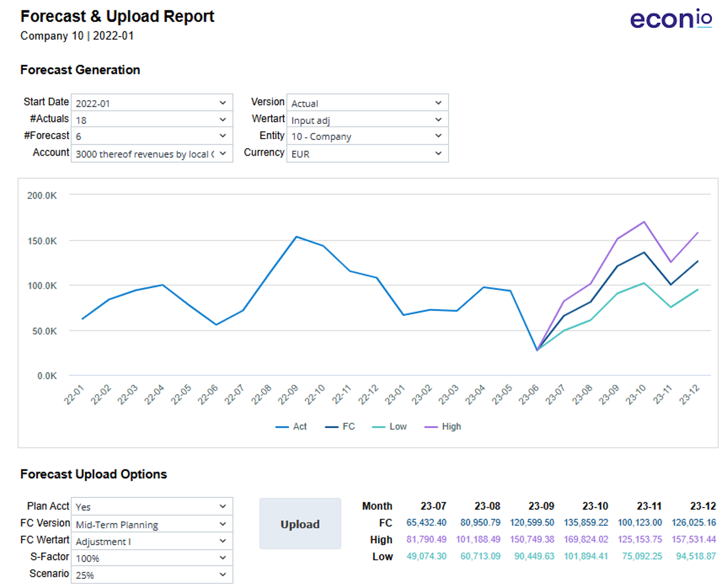727x588 pixels.
Task: Expand the #Actuals dropdown showing 18
Action: (x=152, y=120)
